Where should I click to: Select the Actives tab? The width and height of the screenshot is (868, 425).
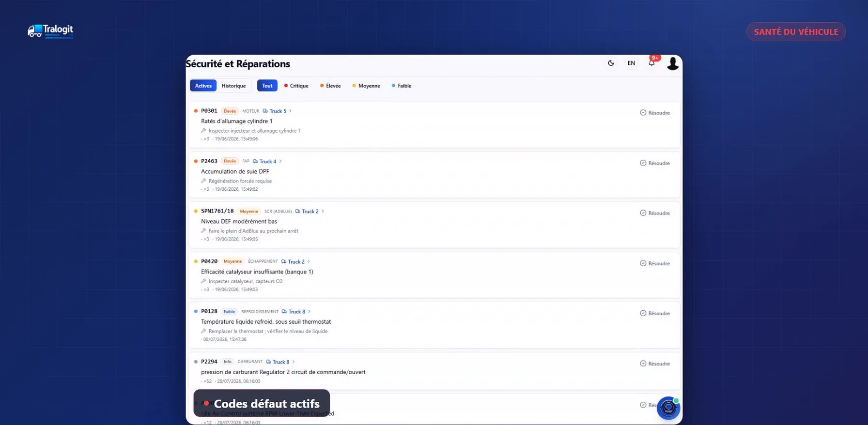click(203, 86)
